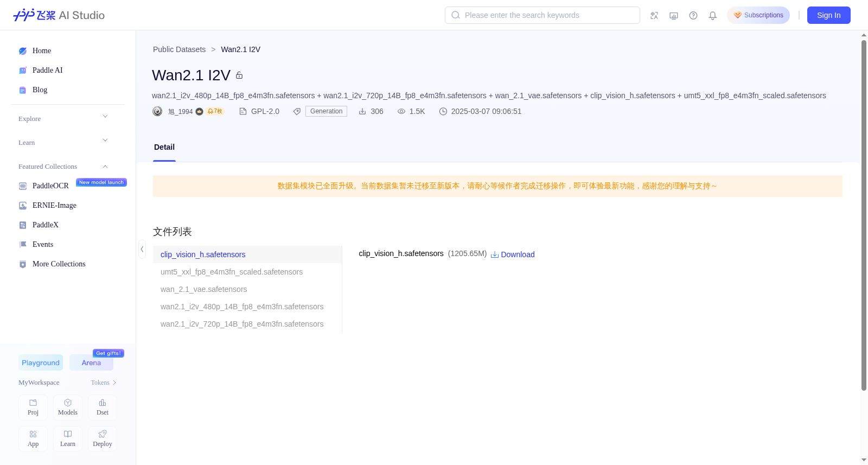The image size is (868, 465).
Task: Select wan_2.1_vae.safetensors file
Action: pos(247,289)
